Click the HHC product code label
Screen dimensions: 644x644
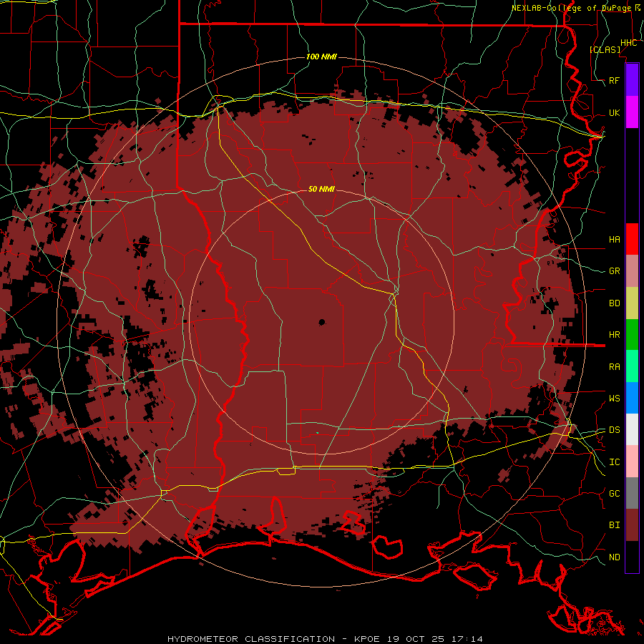click(629, 43)
